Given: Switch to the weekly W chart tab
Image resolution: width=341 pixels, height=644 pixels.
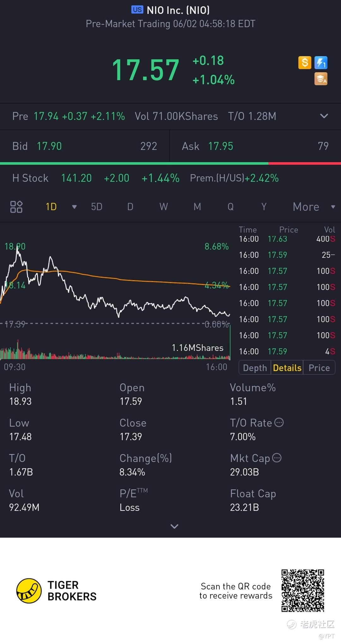Looking at the screenshot, I should [x=164, y=207].
